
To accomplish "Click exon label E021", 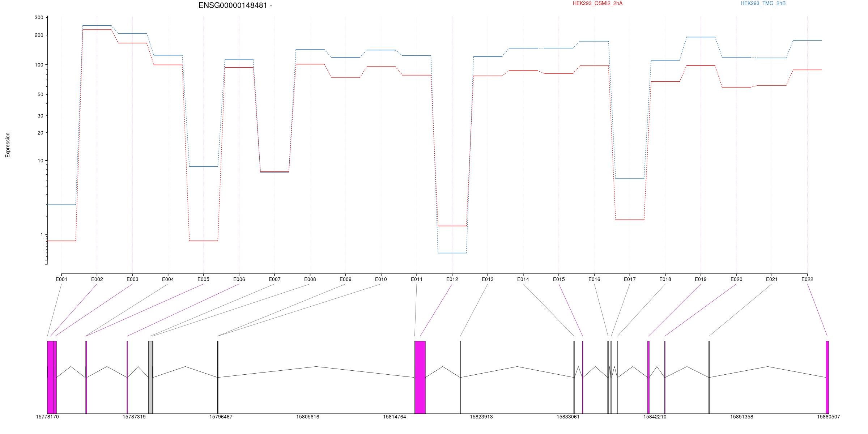I will pyautogui.click(x=772, y=279).
